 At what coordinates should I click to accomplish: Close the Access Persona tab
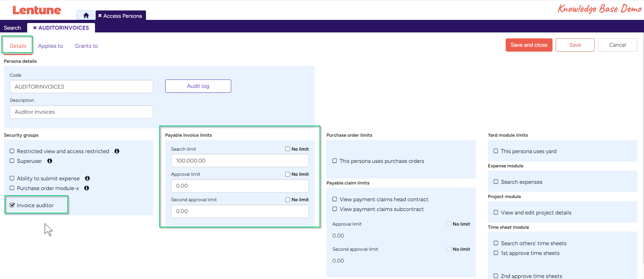pyautogui.click(x=100, y=16)
